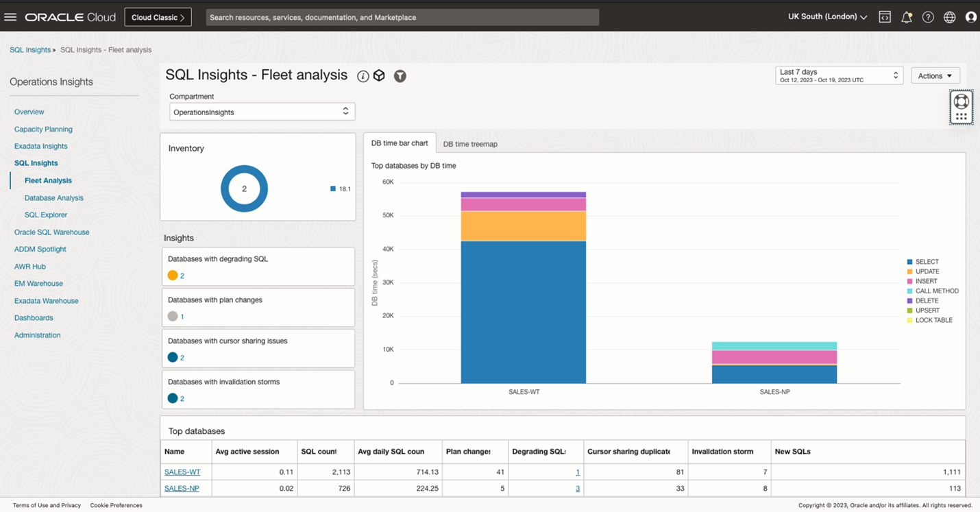Toggle the DELETE legend item
This screenshot has height=512, width=980.
coord(922,301)
